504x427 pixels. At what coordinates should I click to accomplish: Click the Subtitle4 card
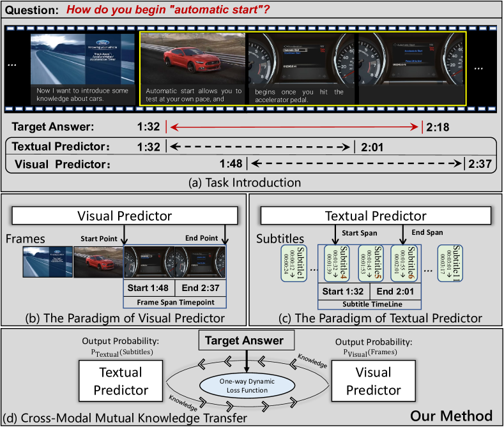point(336,264)
